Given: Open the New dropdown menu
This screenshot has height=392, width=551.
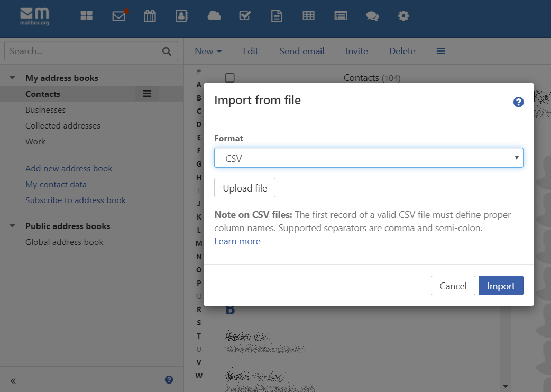Looking at the screenshot, I should coord(208,51).
